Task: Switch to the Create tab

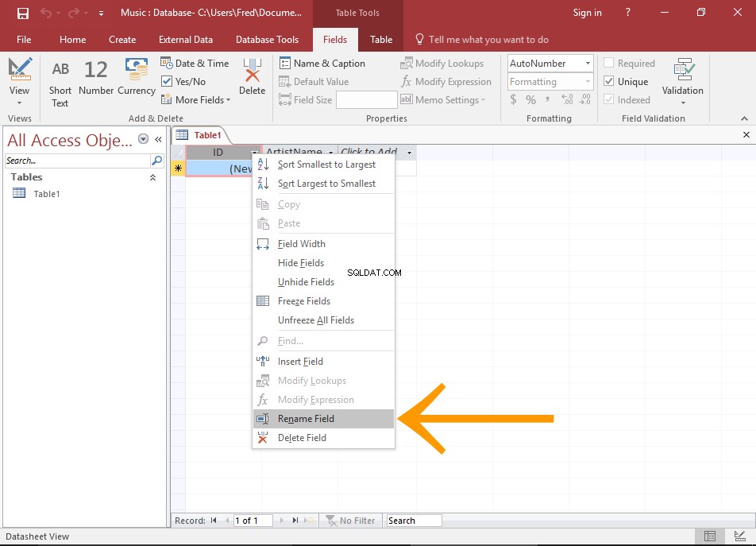Action: coord(122,40)
